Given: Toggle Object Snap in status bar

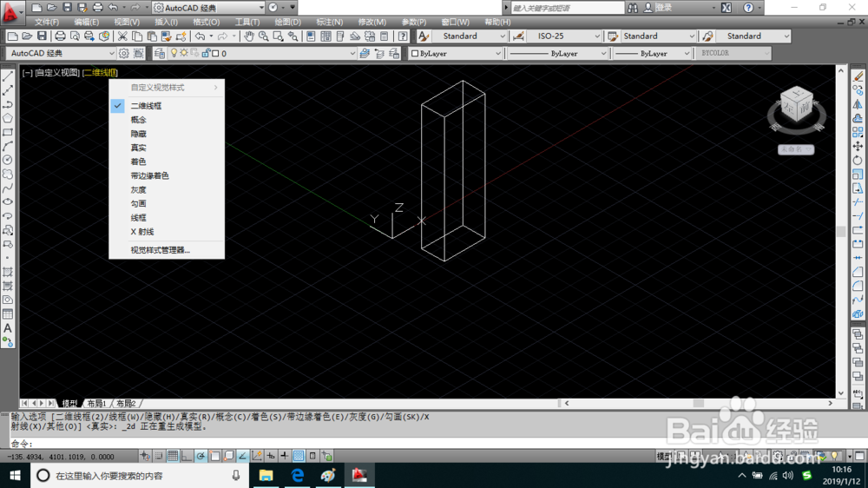Looking at the screenshot, I should point(214,457).
